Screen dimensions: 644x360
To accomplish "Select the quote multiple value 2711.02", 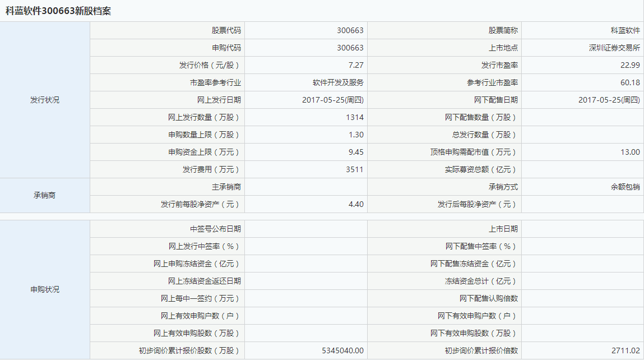I will click(x=626, y=350).
